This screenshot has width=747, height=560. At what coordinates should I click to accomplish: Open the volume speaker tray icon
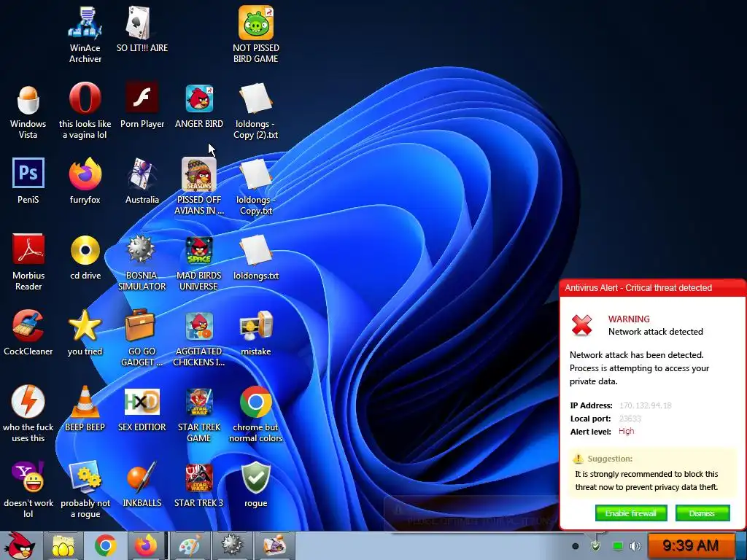coord(635,546)
